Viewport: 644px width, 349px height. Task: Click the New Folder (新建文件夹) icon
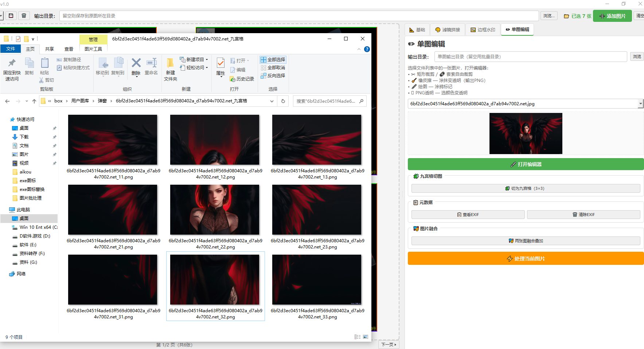pyautogui.click(x=170, y=69)
